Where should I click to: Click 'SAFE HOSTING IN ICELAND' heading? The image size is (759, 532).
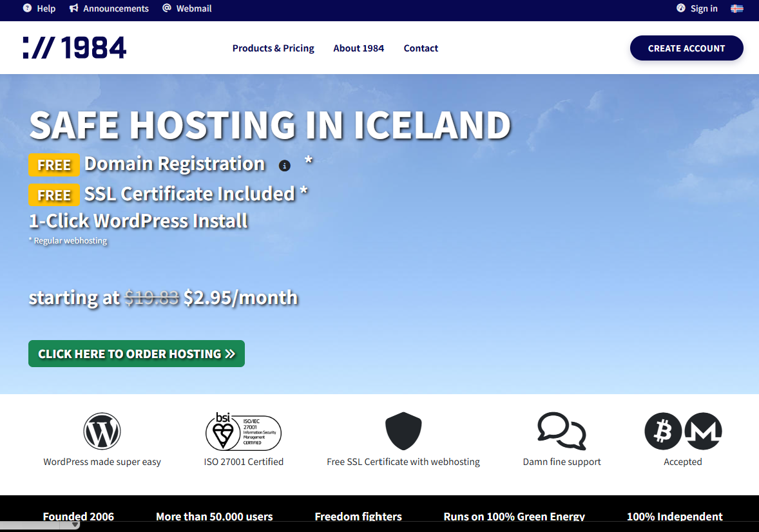point(270,125)
